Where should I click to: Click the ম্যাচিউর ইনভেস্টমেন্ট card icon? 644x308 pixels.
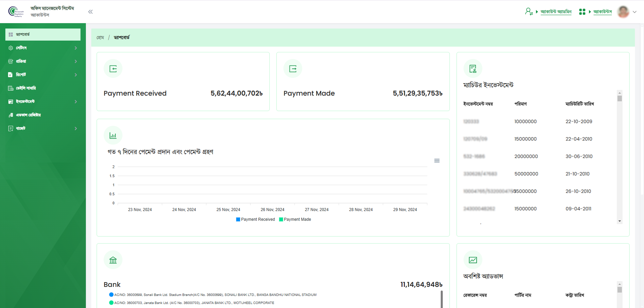(473, 69)
